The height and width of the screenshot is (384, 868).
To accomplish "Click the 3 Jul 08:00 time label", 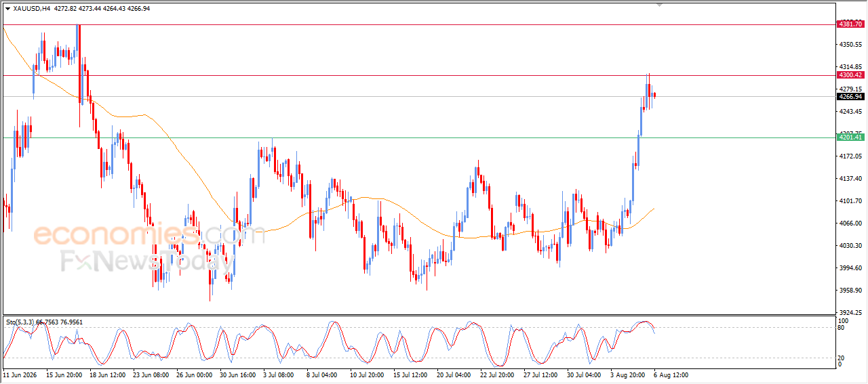I will [x=277, y=375].
